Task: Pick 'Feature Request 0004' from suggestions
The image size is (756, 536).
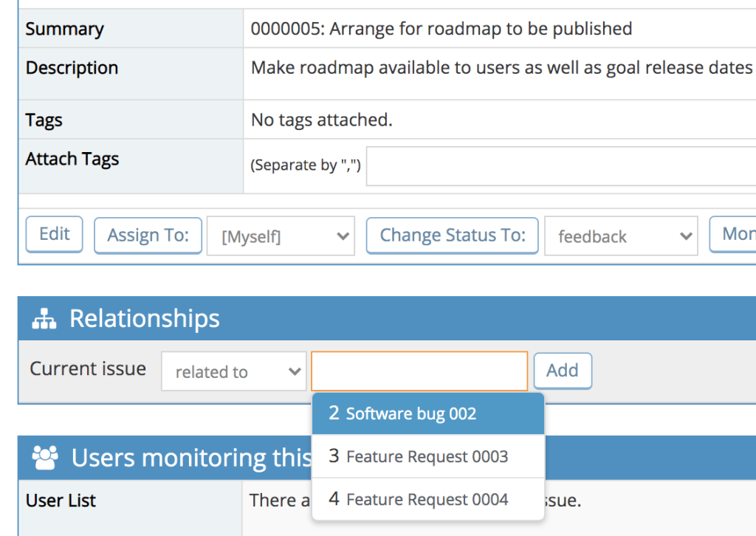Action: [427, 499]
